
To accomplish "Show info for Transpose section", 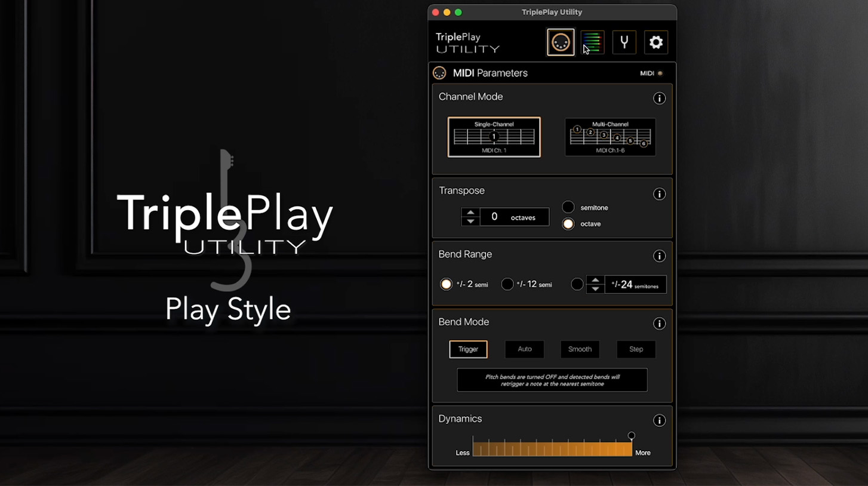I will pos(659,194).
